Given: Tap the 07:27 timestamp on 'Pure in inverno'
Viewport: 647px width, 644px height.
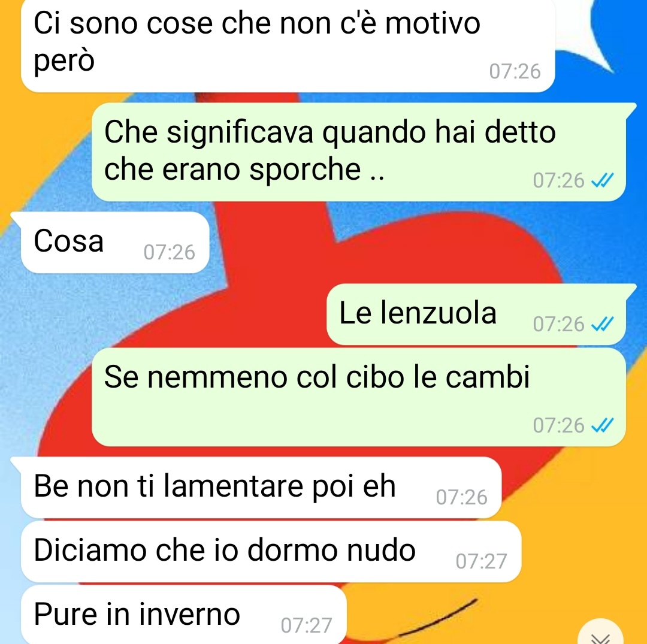Looking at the screenshot, I should click(x=306, y=625).
